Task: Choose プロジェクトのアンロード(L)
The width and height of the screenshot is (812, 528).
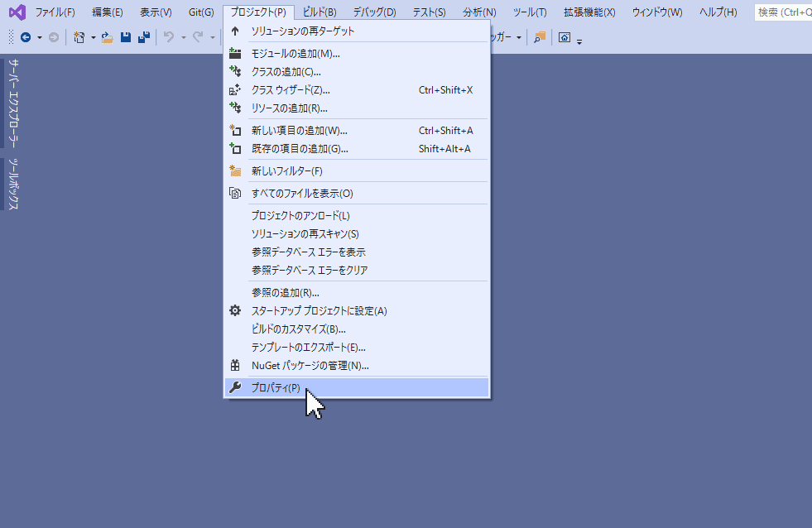Action: coord(357,215)
